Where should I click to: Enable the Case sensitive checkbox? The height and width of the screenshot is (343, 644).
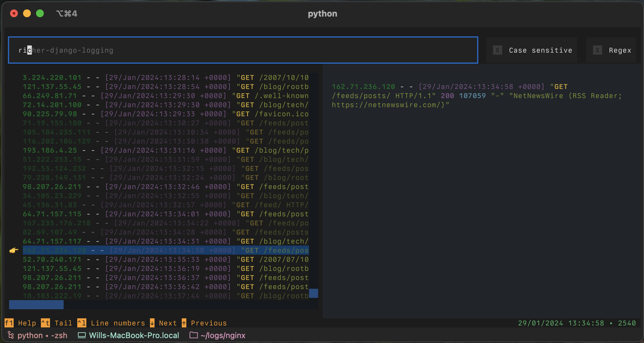497,50
